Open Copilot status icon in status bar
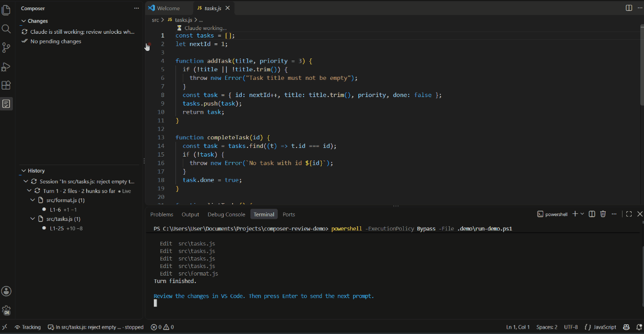The image size is (644, 334). (626, 327)
